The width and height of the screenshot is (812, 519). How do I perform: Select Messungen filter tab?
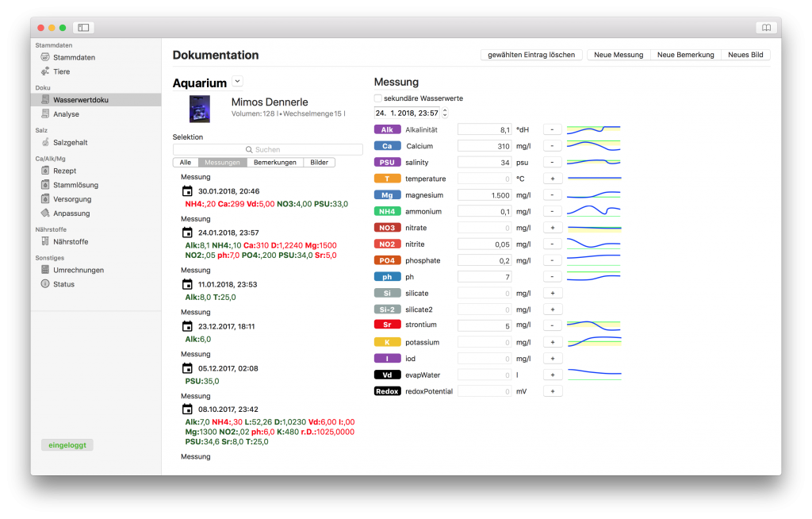click(x=222, y=163)
